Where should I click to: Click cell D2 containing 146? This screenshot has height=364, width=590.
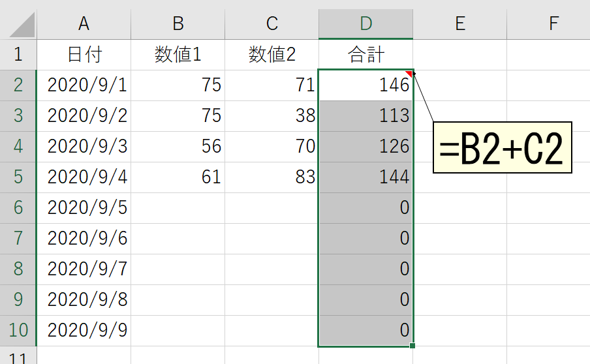click(x=365, y=85)
